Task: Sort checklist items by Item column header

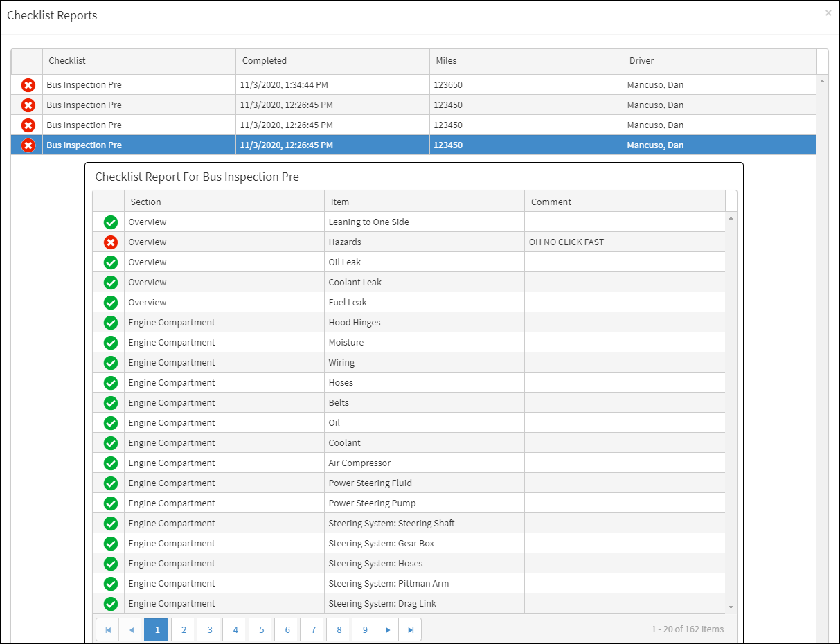Action: 425,202
